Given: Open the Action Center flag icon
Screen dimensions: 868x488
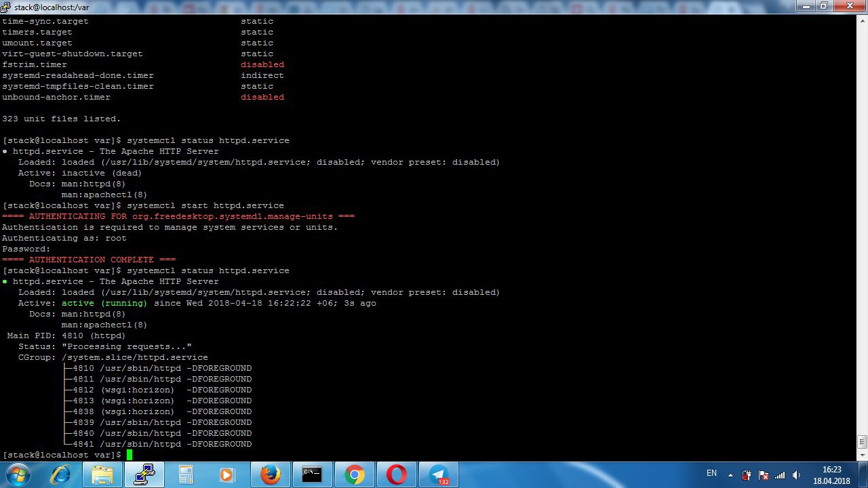Looking at the screenshot, I should [x=764, y=475].
